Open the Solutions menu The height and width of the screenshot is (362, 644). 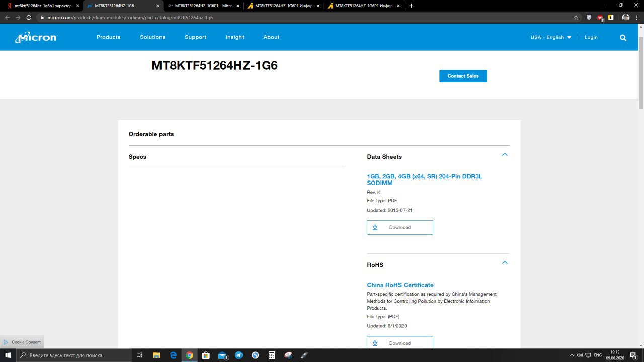pyautogui.click(x=152, y=37)
